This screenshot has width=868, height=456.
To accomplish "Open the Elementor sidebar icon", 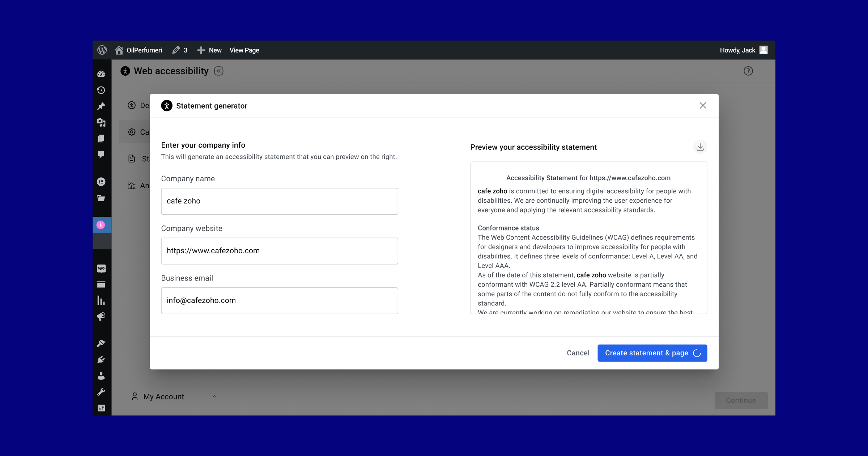I will point(101,182).
